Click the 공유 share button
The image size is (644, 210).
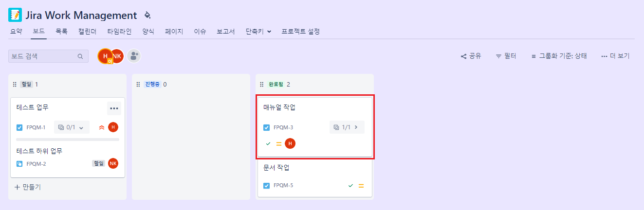coord(471,56)
